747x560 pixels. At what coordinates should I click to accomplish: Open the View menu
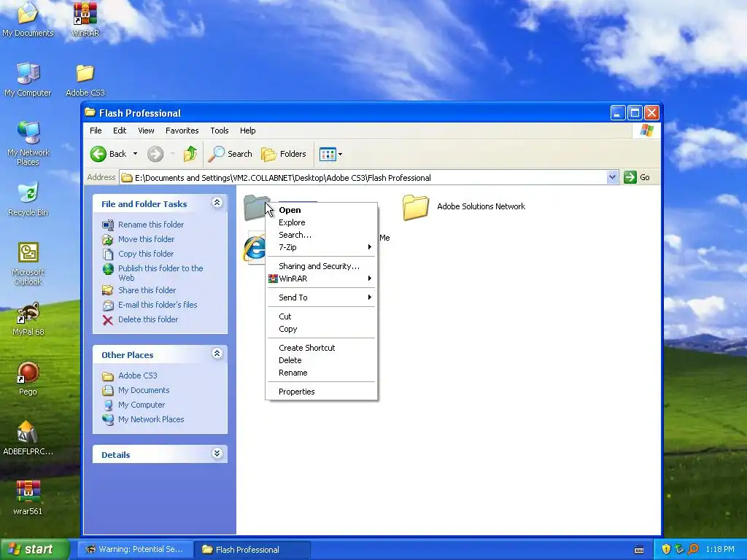(146, 131)
